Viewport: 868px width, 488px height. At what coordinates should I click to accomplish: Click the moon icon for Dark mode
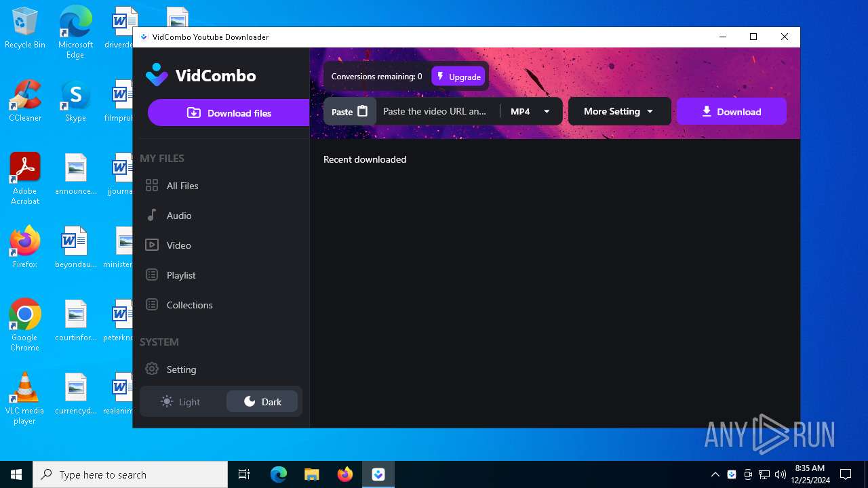click(250, 401)
